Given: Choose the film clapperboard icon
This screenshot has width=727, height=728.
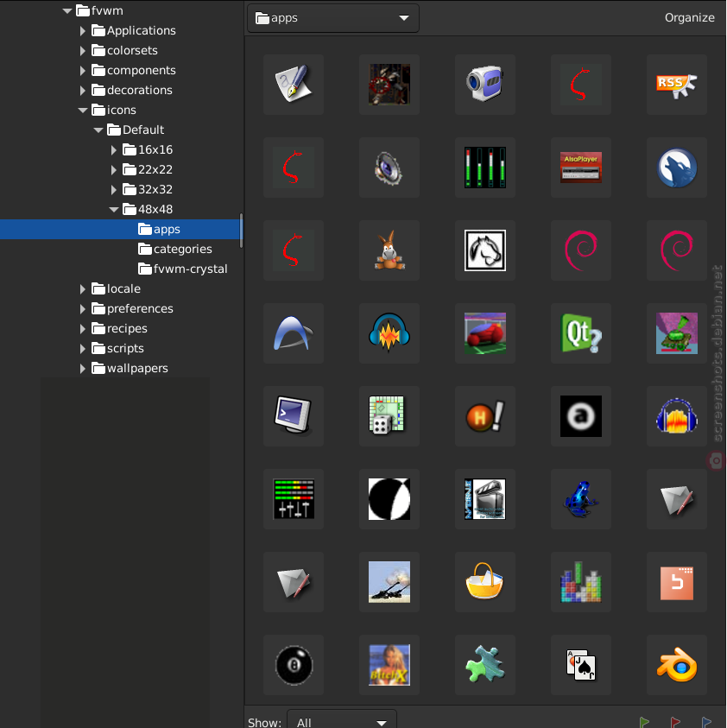Looking at the screenshot, I should tap(485, 499).
